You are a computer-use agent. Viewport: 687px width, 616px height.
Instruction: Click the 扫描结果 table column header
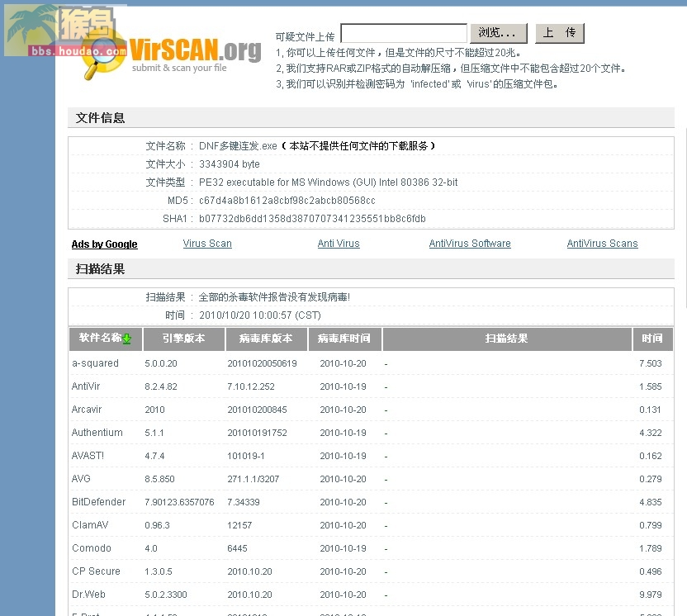coord(507,339)
